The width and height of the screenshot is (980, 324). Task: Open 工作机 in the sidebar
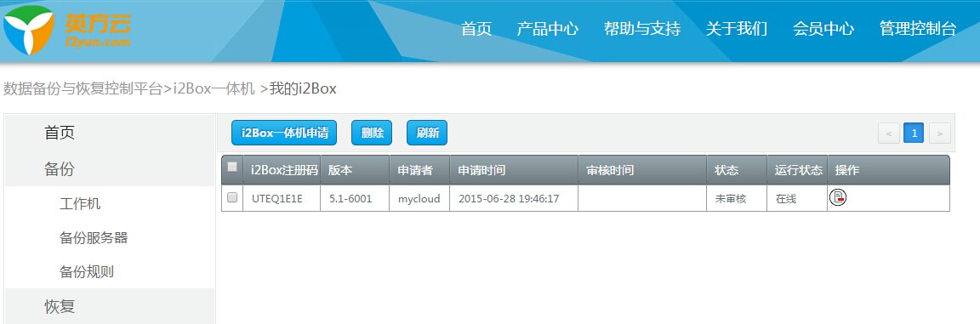(x=80, y=204)
